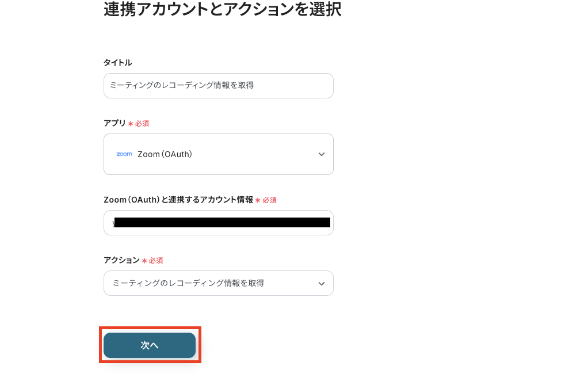Click the ＊必須 indicator beside アクション
Image resolution: width=588 pixels, height=381 pixels.
pos(152,260)
